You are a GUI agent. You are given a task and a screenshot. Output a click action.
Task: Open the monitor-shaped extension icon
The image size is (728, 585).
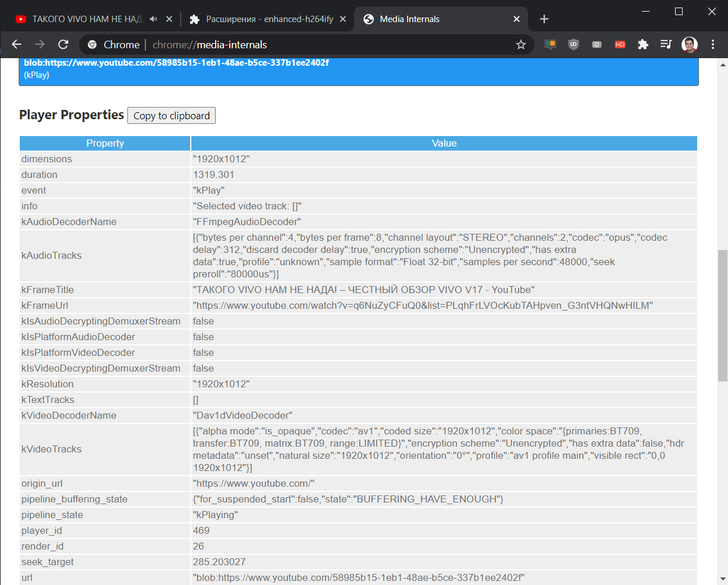pos(550,44)
